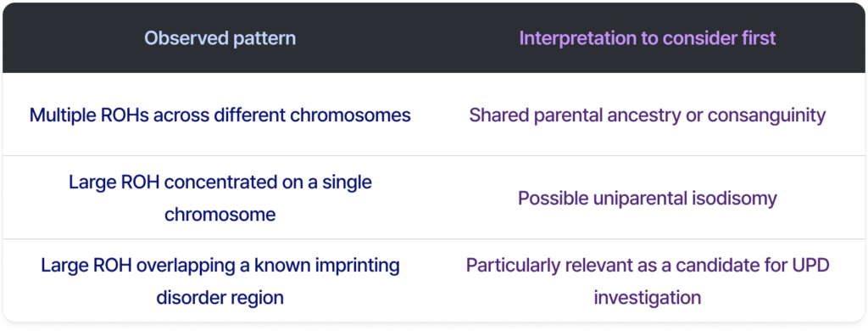This screenshot has height=331, width=868.
Task: Click 'disorder region' text in bottom-left cell
Action: point(220,298)
